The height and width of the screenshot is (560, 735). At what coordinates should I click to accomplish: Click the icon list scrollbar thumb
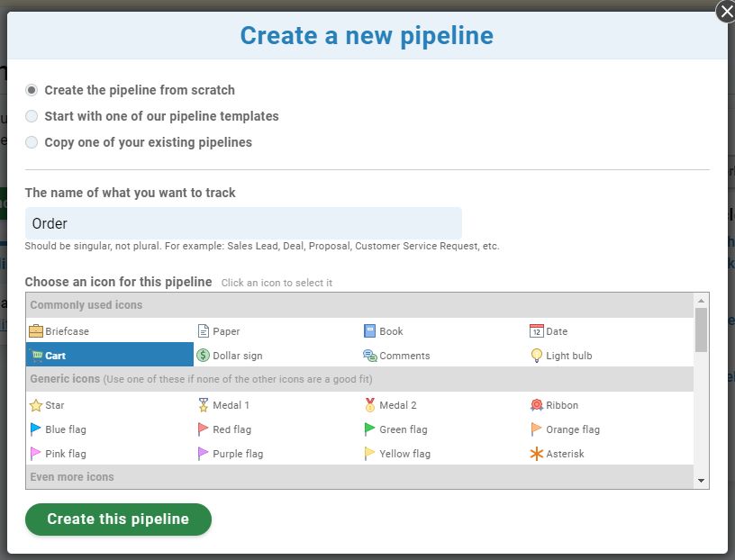702,330
